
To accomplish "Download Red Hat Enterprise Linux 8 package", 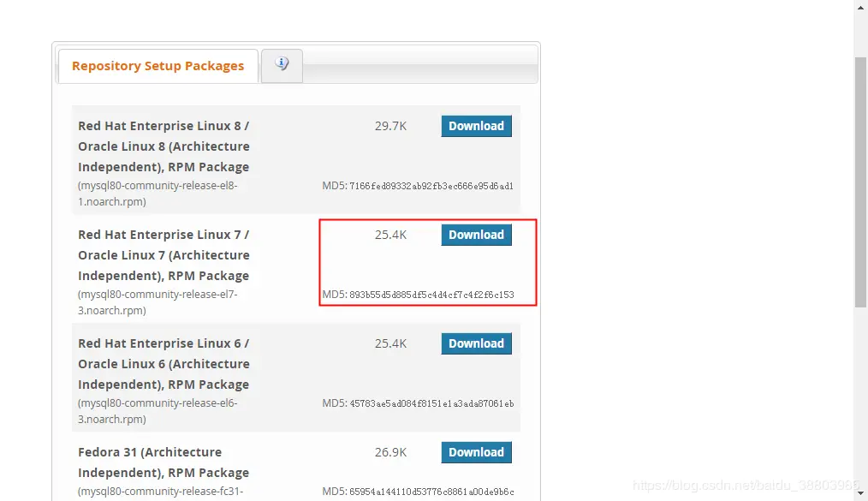I will click(x=476, y=126).
